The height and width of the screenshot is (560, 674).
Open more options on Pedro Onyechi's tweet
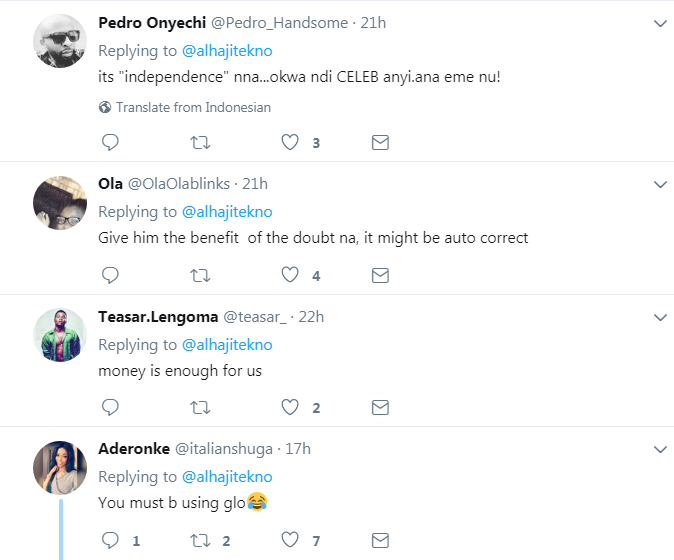click(660, 23)
